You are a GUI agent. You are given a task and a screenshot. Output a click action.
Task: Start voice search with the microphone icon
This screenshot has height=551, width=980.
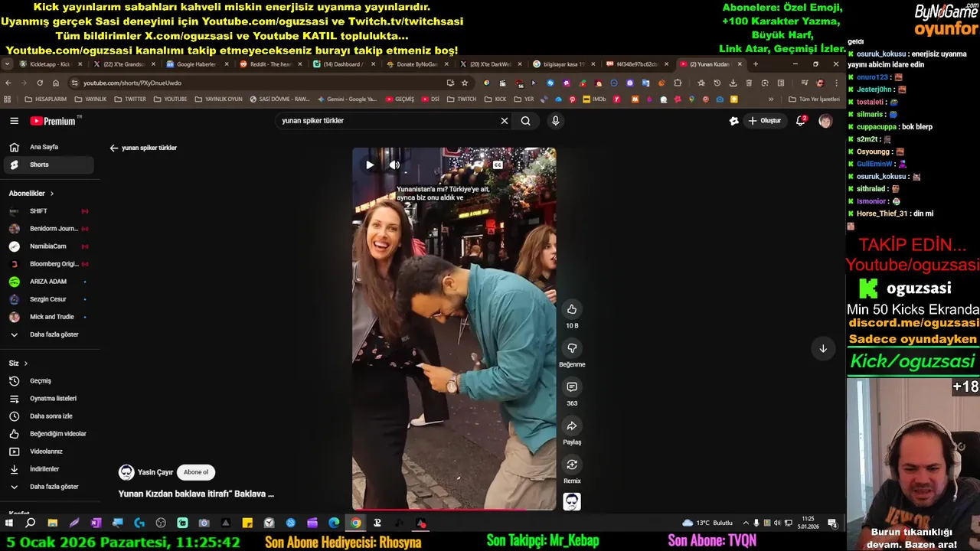tap(556, 121)
